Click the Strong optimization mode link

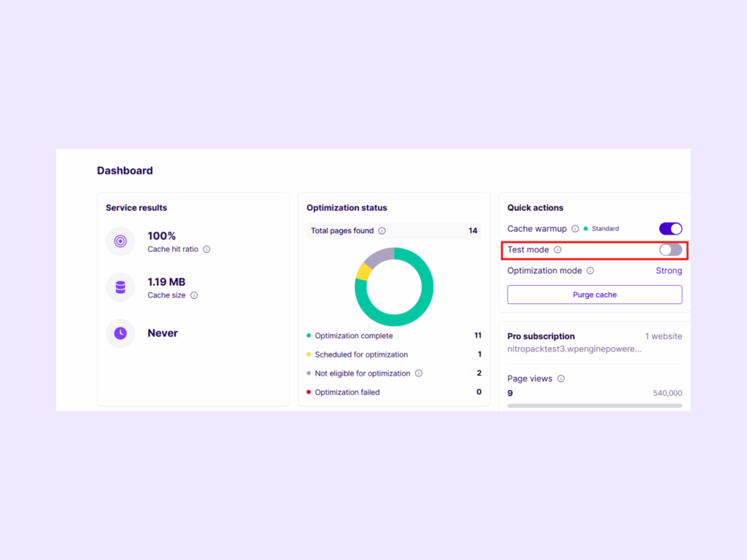tap(669, 271)
